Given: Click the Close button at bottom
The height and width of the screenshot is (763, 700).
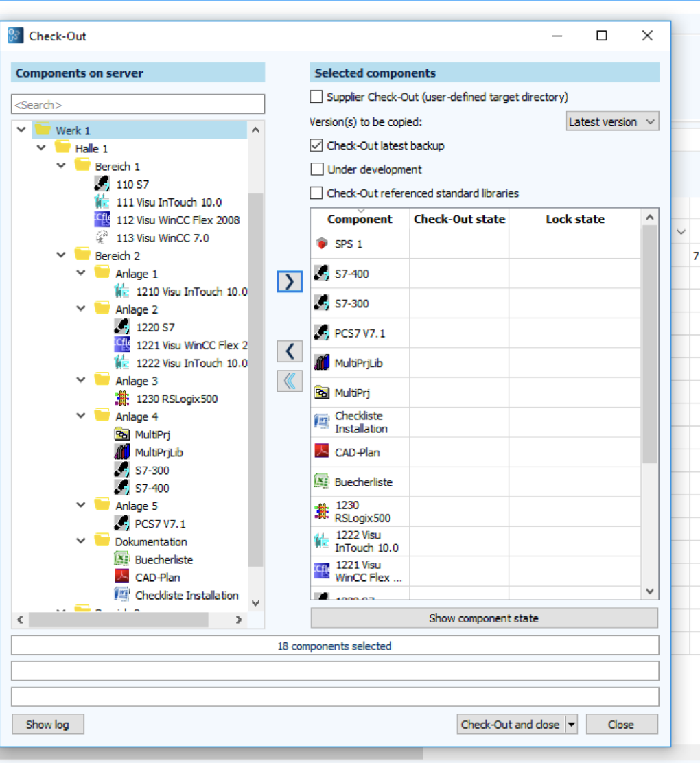Looking at the screenshot, I should [622, 725].
